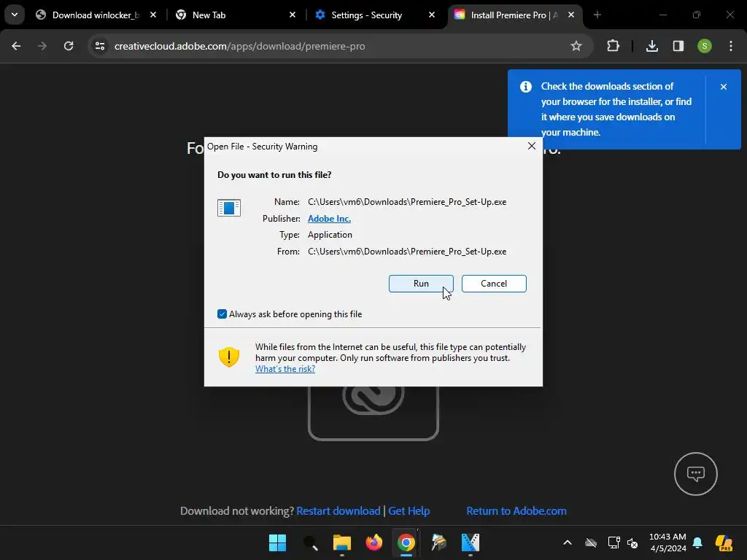Click the muted volume tray icon

[x=632, y=542]
